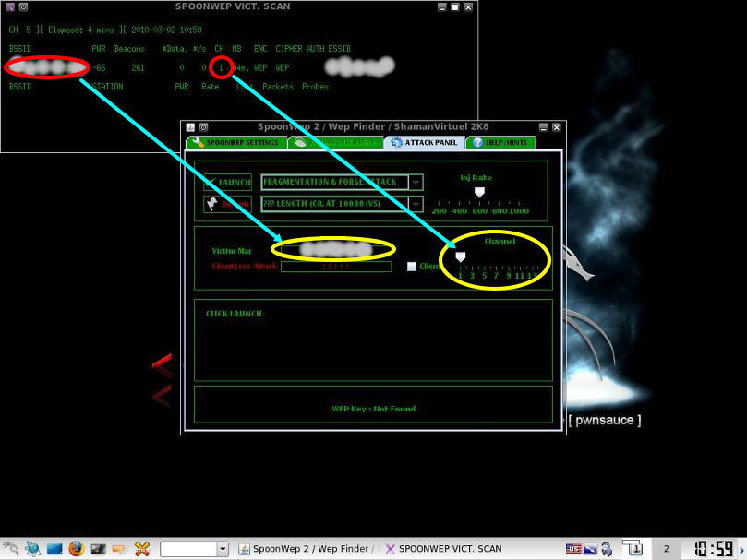Click the STATION header in scan window
The width and height of the screenshot is (747, 560).
tap(108, 87)
